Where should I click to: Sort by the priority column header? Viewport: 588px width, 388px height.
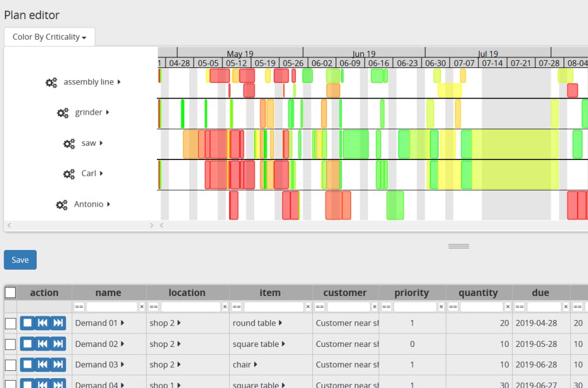[x=412, y=293]
